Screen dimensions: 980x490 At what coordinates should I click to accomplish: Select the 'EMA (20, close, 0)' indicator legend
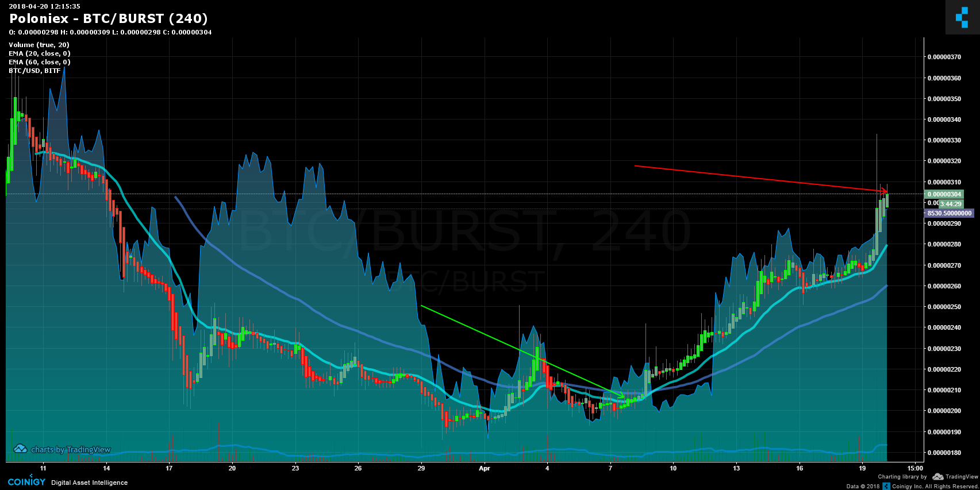coord(40,53)
